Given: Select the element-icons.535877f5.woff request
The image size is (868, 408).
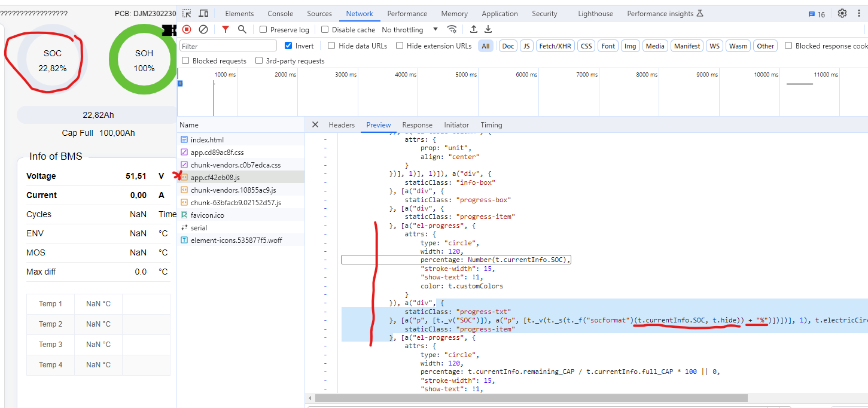Looking at the screenshot, I should tap(241, 240).
